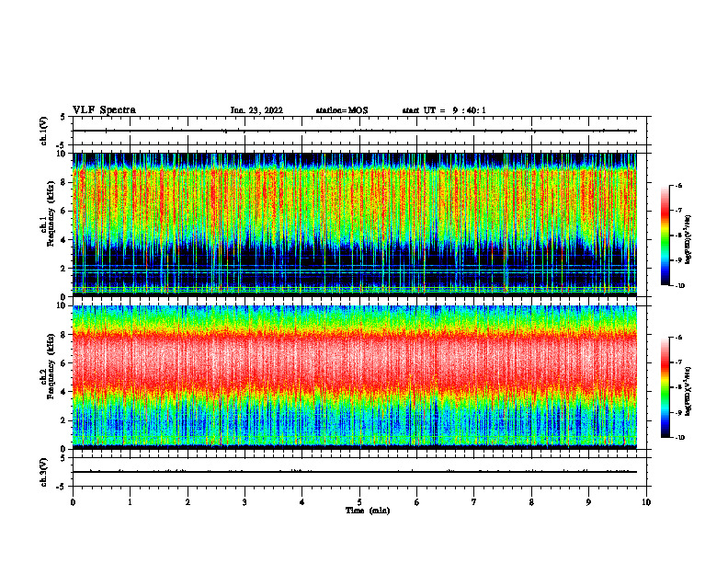
Task: Click the time axis tick label "5"
Action: click(x=359, y=502)
